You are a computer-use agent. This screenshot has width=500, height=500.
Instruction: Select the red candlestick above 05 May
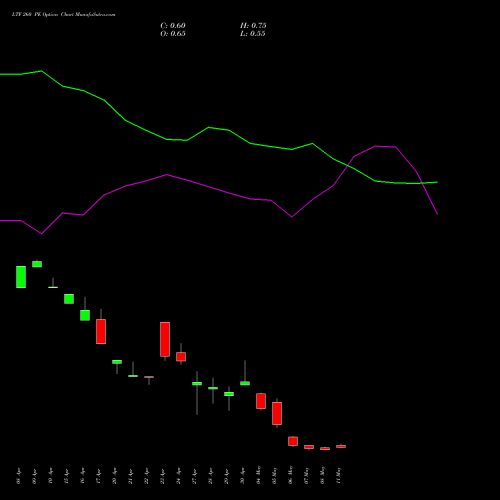[277, 413]
